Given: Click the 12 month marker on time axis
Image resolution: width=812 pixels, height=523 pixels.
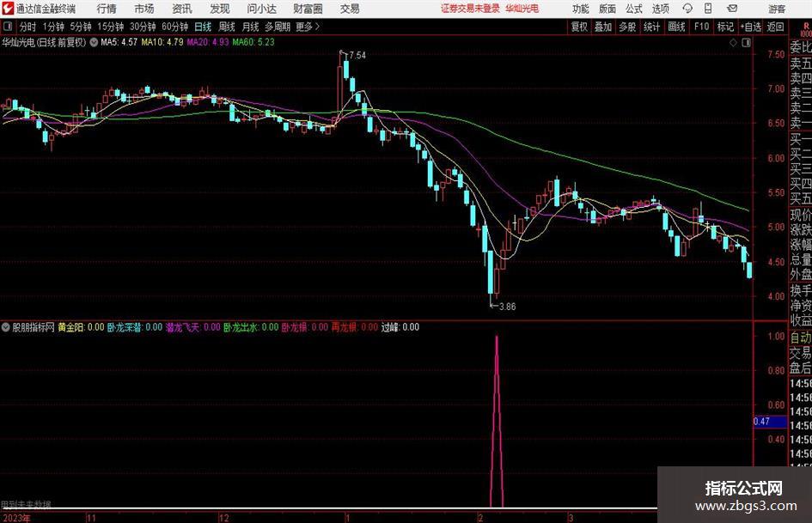Looking at the screenshot, I should (x=223, y=518).
